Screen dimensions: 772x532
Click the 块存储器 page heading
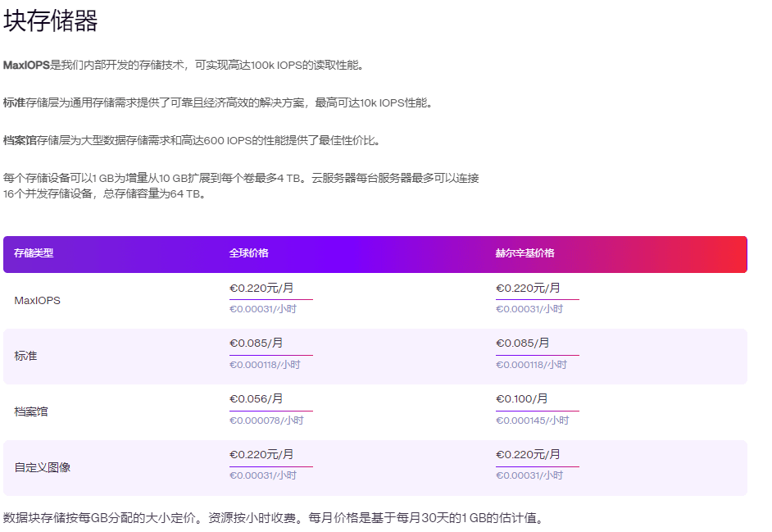coord(49,23)
